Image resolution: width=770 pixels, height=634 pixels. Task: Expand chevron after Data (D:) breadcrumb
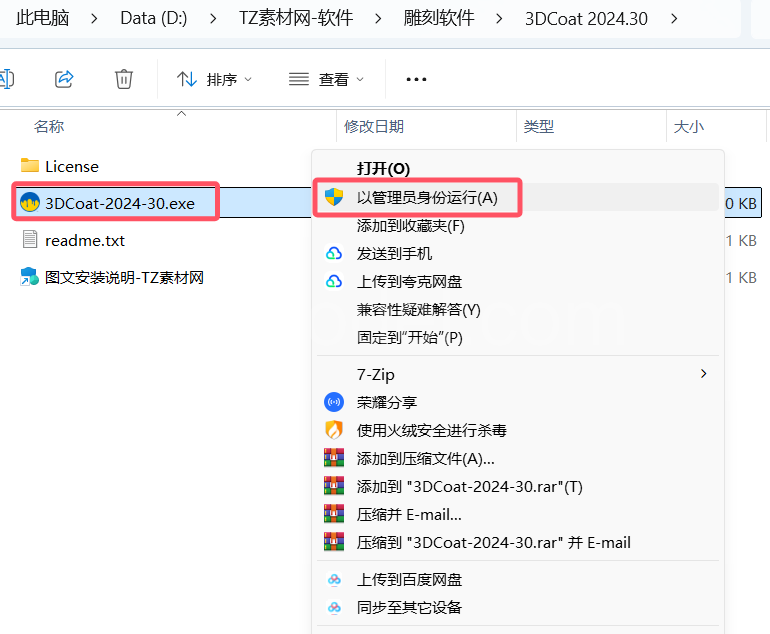(213, 19)
